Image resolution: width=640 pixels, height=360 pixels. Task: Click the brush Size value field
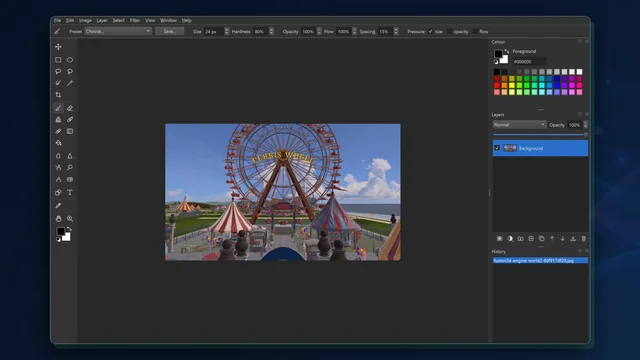pyautogui.click(x=213, y=31)
